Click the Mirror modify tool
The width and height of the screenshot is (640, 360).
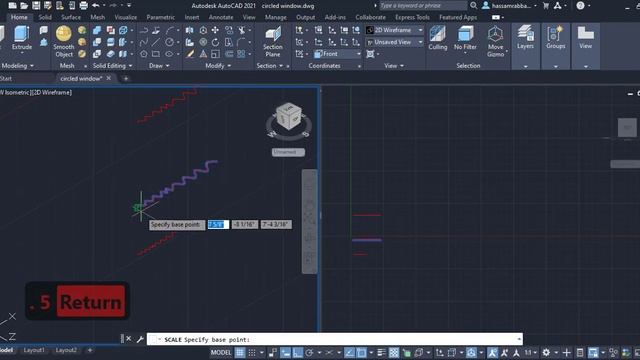point(189,30)
